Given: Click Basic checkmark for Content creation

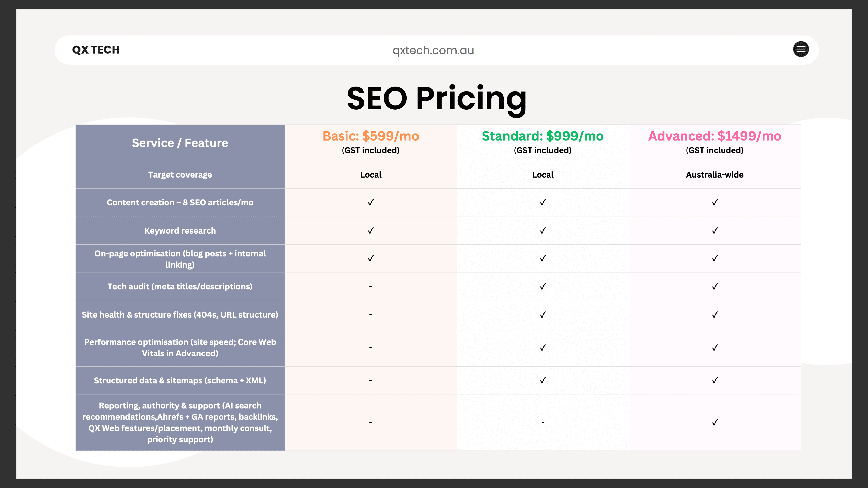Looking at the screenshot, I should pos(371,202).
